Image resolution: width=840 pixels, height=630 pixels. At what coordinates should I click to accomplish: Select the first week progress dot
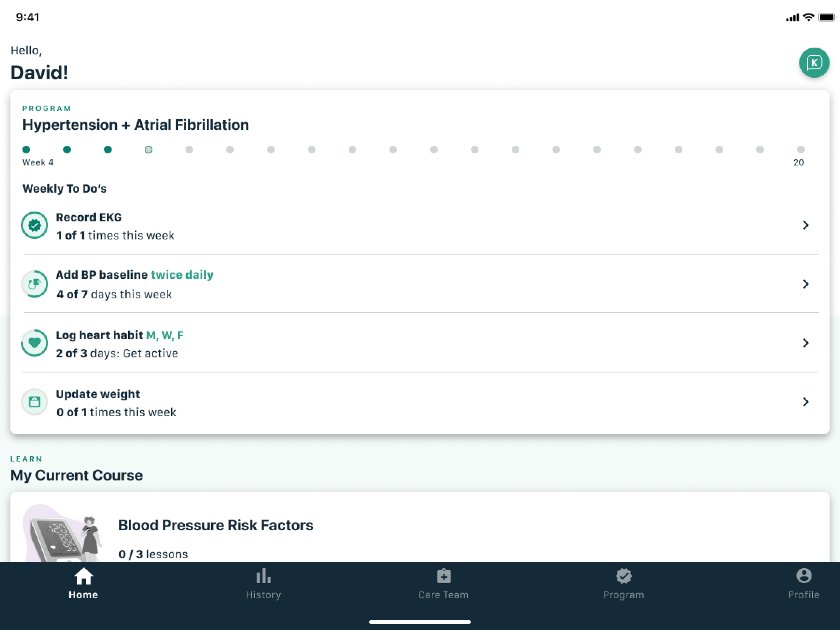tap(26, 149)
